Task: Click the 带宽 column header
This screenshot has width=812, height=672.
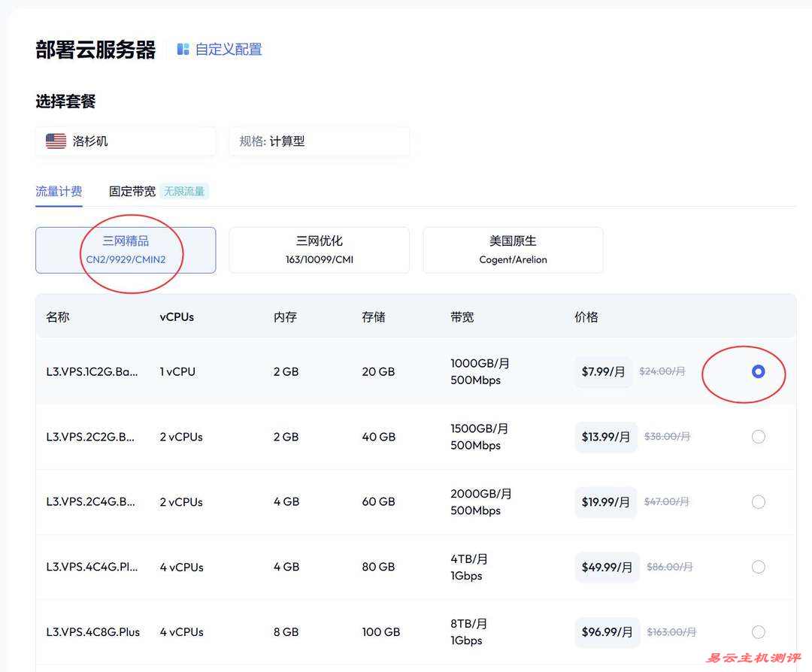Action: click(x=462, y=316)
